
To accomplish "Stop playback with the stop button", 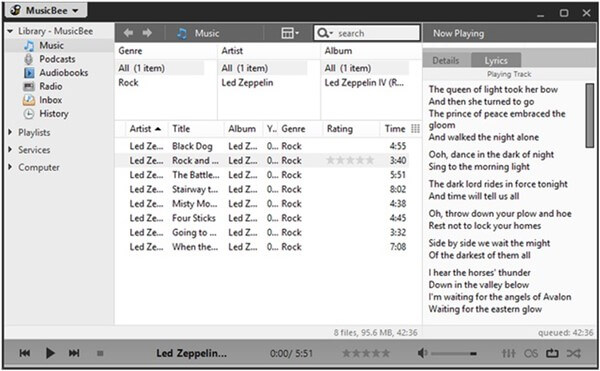I will pos(100,353).
